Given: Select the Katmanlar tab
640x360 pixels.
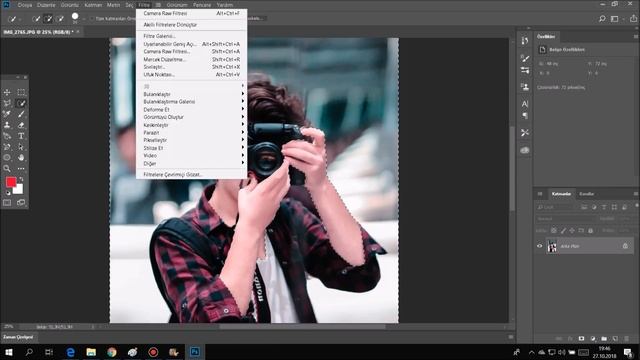Looking at the screenshot, I should 561,194.
